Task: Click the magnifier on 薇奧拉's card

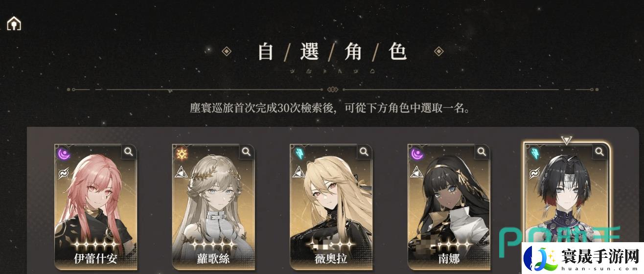Action: pos(364,152)
